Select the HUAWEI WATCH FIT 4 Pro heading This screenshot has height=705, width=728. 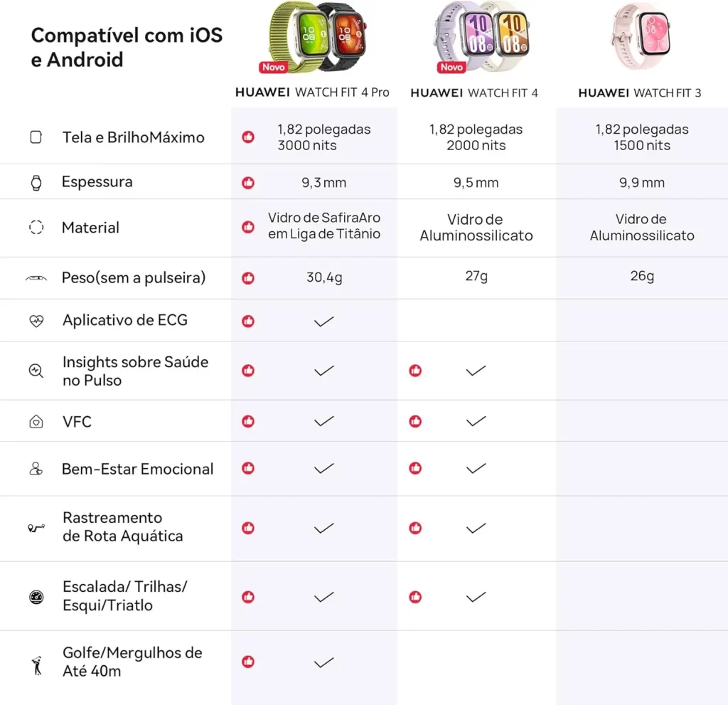pos(313,92)
